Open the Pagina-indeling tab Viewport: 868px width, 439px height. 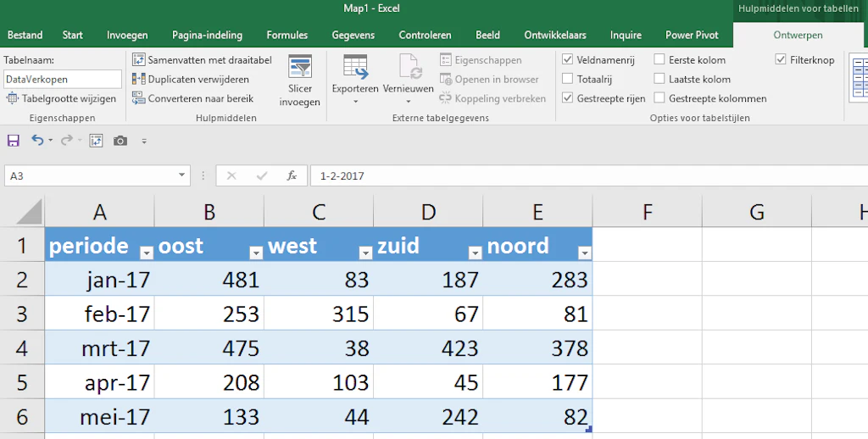(207, 35)
